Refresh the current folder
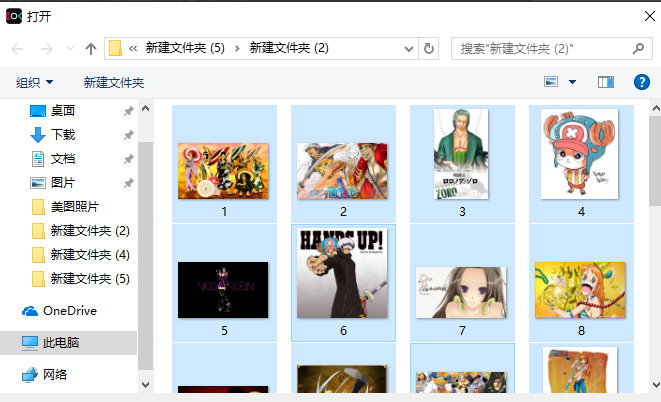661x402 pixels. pyautogui.click(x=429, y=48)
